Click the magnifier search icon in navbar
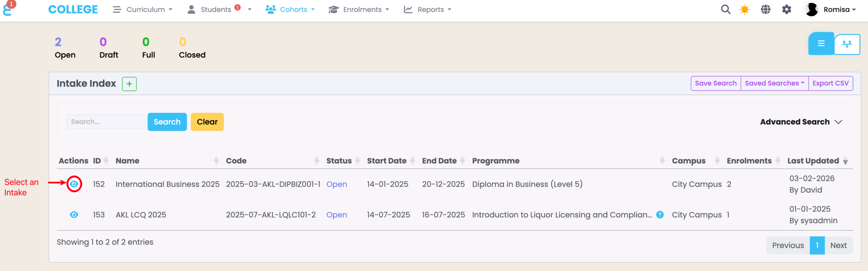The width and height of the screenshot is (868, 271). click(x=725, y=10)
